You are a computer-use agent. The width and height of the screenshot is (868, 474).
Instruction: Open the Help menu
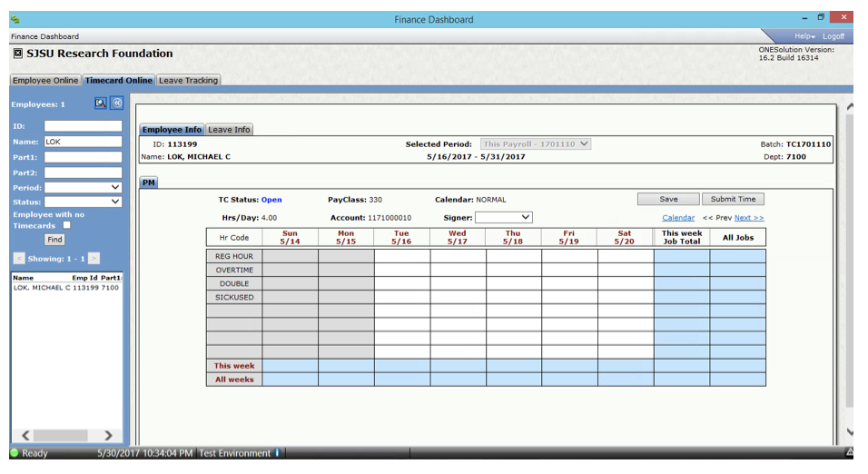click(804, 36)
